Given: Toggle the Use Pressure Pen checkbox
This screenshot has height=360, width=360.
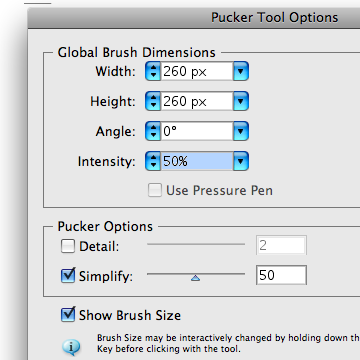Looking at the screenshot, I should [155, 190].
